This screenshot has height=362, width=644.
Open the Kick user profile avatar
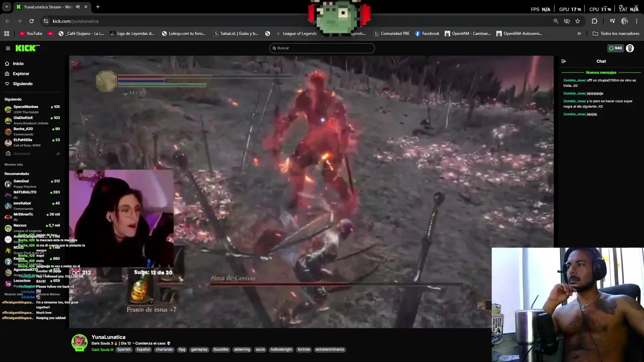click(x=630, y=48)
